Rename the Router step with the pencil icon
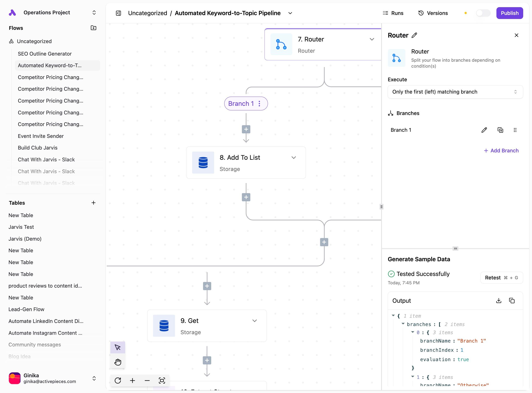This screenshot has height=393, width=532. tap(414, 35)
